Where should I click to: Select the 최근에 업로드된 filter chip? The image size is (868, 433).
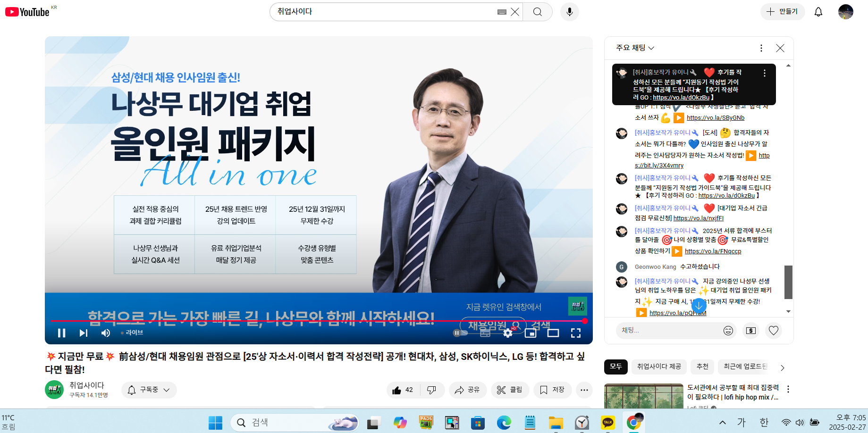pyautogui.click(x=745, y=366)
